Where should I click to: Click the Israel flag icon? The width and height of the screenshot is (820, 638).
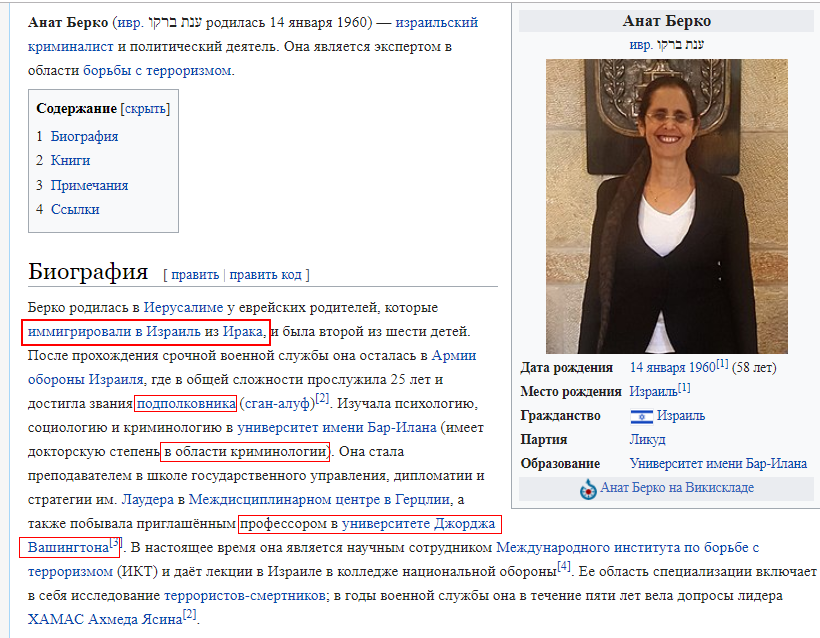click(x=641, y=416)
